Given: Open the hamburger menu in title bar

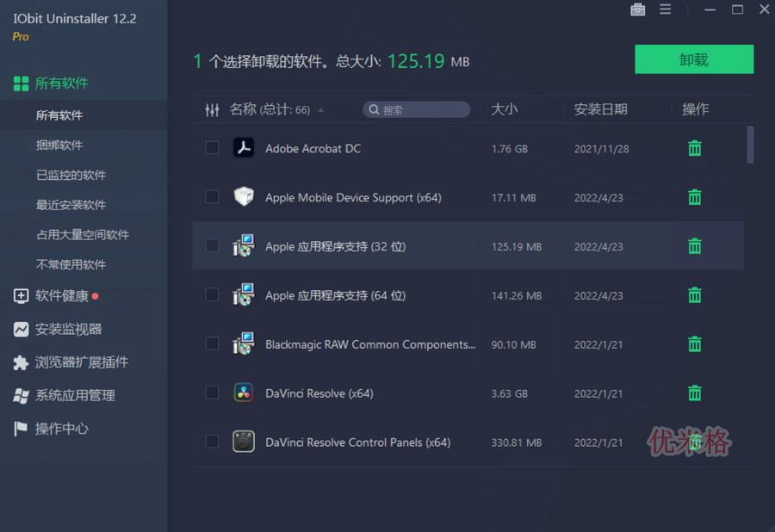Looking at the screenshot, I should [665, 9].
